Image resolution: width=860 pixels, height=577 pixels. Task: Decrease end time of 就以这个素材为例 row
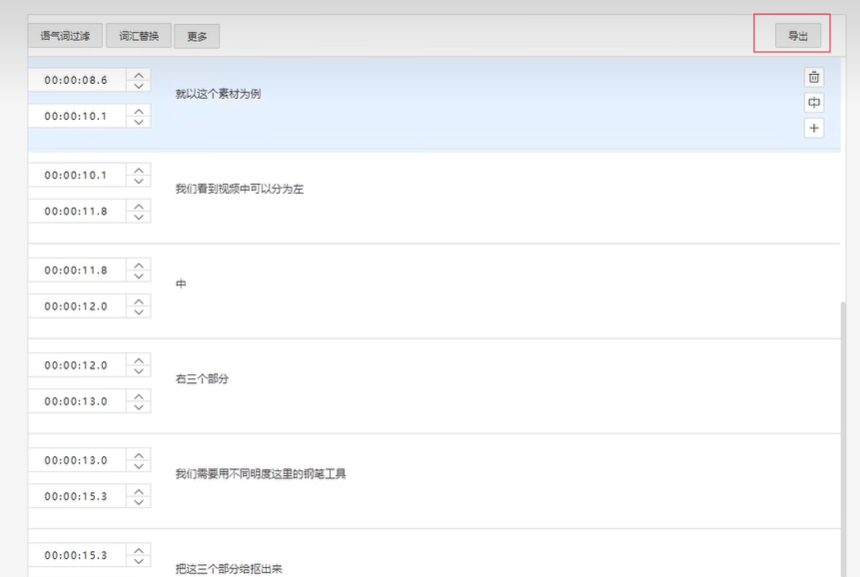pos(139,122)
